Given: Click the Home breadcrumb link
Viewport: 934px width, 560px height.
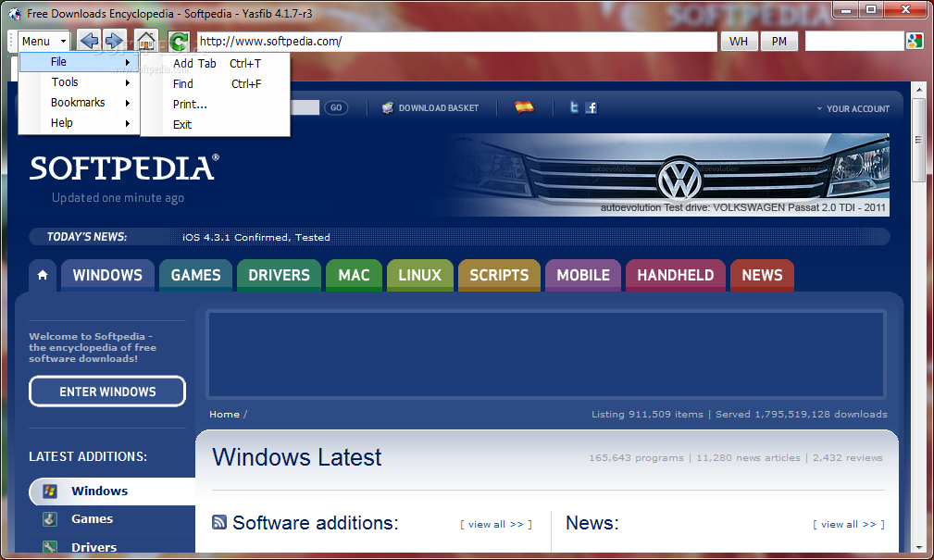Looking at the screenshot, I should tap(225, 415).
